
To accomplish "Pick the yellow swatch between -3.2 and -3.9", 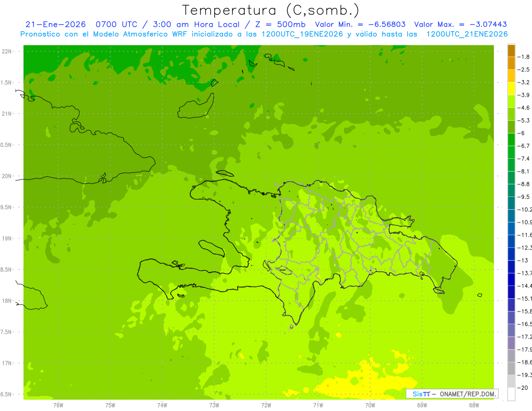I will [511, 89].
